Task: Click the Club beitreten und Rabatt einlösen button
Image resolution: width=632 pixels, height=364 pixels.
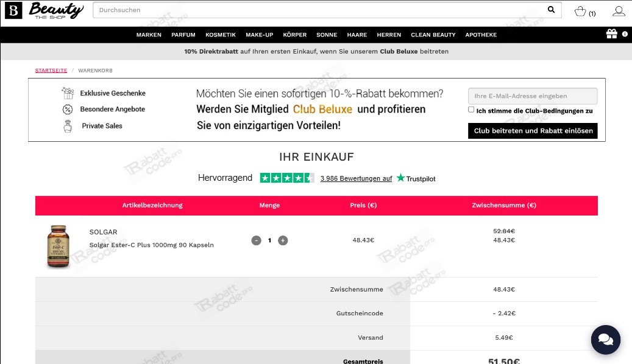Action: [533, 131]
